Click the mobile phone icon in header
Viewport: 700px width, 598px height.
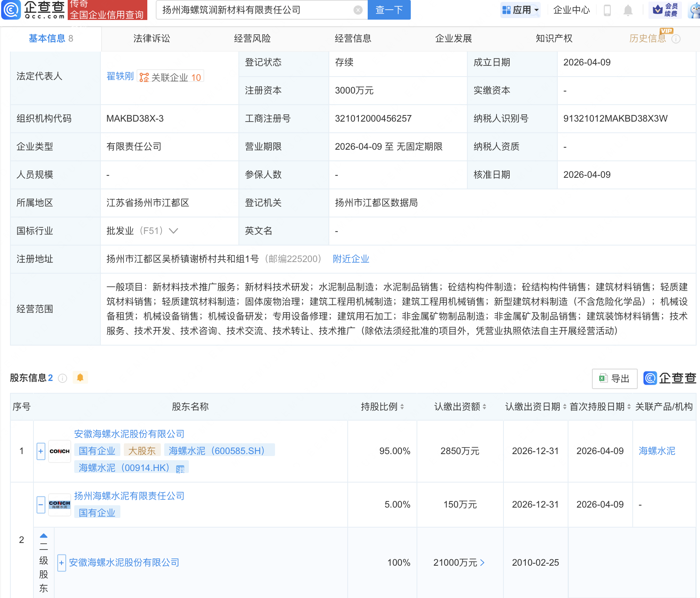(607, 10)
